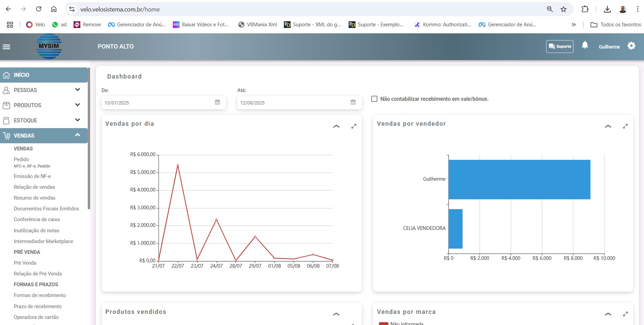Maximize the Vendas por vendedor chart

pos(625,126)
